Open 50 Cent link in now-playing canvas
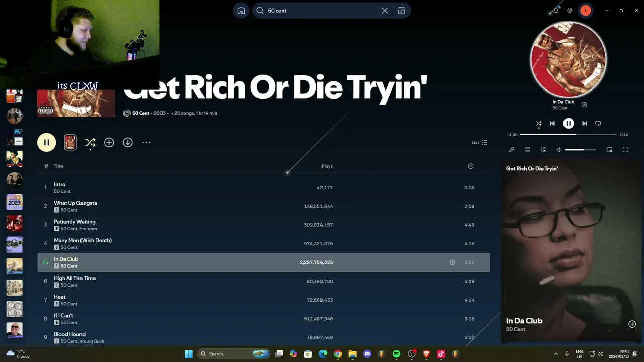The height and width of the screenshot is (362, 644). point(516,329)
